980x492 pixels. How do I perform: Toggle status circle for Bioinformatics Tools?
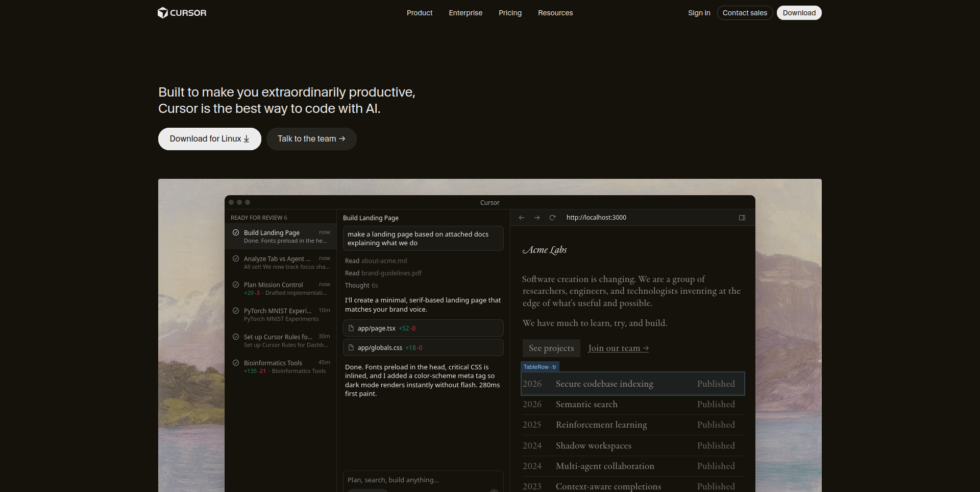point(236,363)
